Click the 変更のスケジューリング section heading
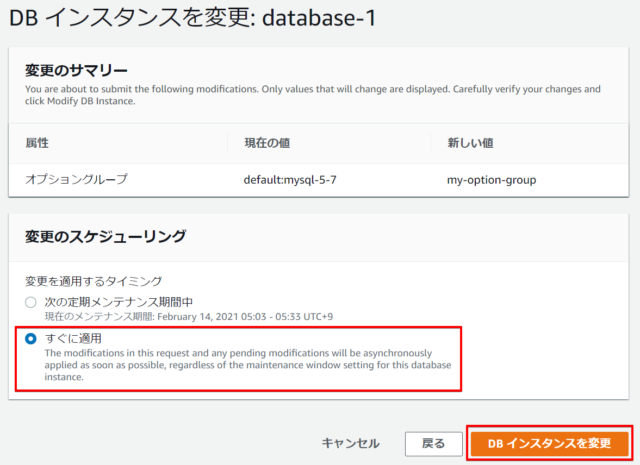 pyautogui.click(x=106, y=236)
